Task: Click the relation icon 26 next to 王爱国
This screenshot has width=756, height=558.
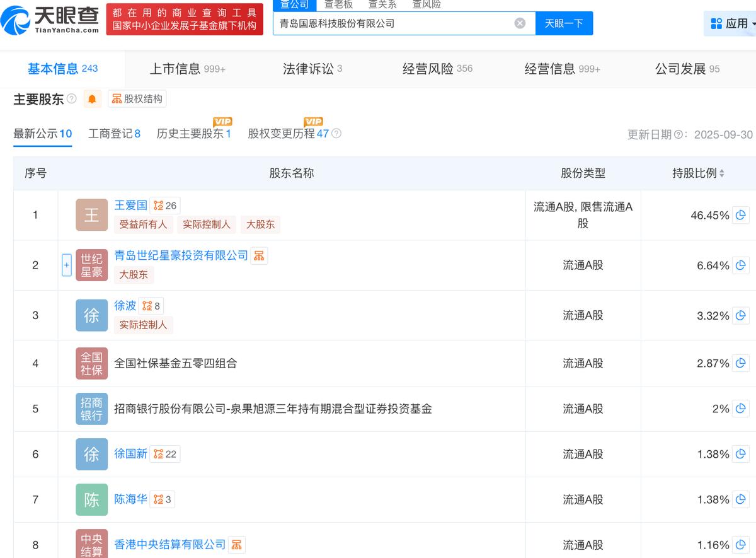Action: pyautogui.click(x=165, y=206)
